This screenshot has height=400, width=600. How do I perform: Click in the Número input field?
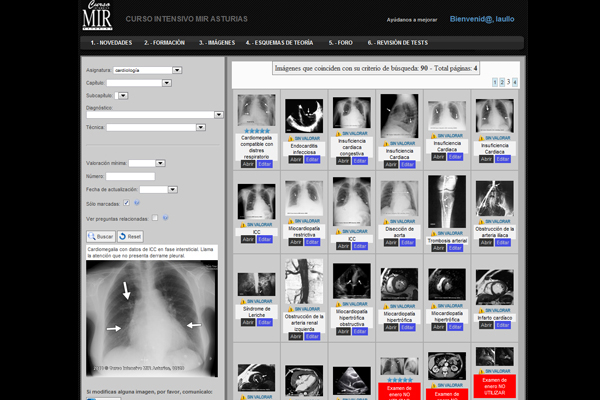(130, 176)
